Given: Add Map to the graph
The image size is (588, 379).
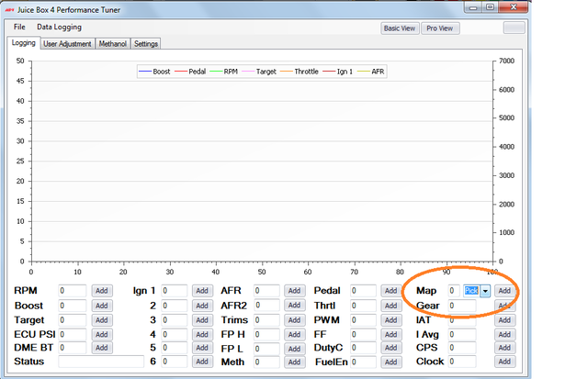Looking at the screenshot, I should pyautogui.click(x=504, y=291).
